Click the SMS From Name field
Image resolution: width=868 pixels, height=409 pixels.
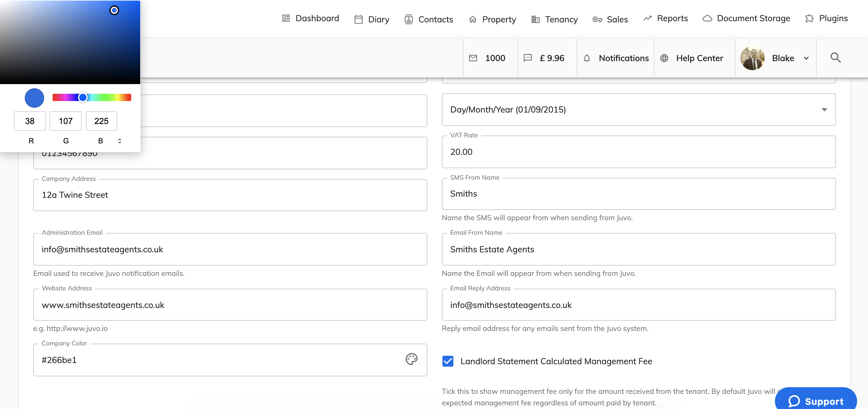pos(639,194)
